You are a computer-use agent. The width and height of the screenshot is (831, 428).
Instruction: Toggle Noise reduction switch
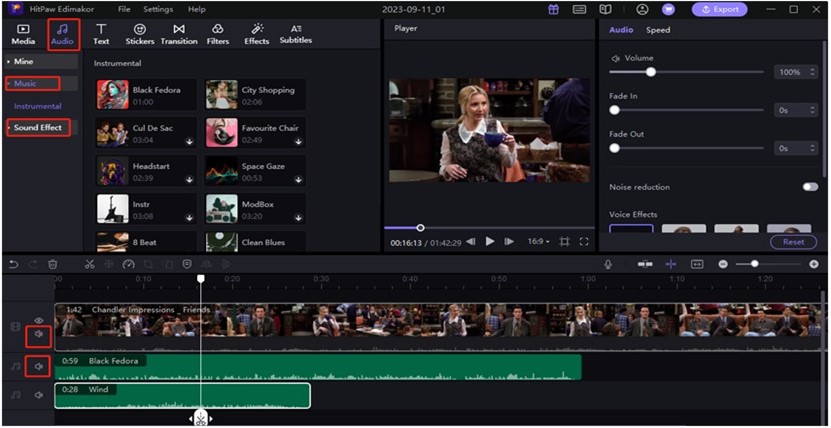810,187
